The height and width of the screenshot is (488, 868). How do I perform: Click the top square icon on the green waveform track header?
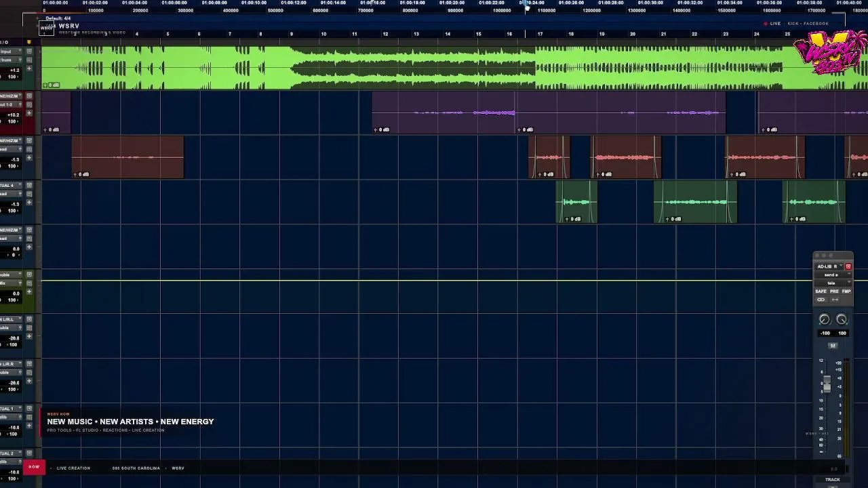[29, 52]
